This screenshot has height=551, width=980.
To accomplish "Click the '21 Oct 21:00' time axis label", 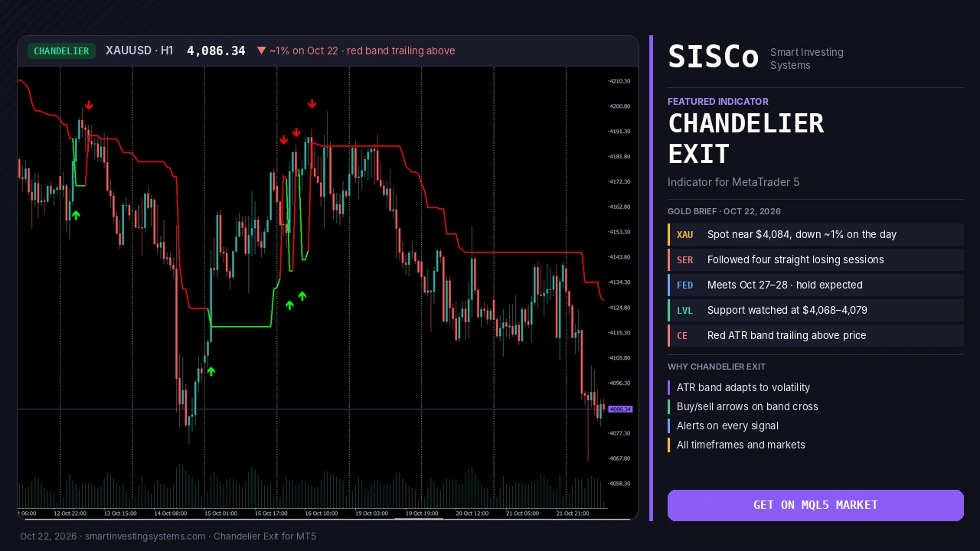I will pos(573,514).
